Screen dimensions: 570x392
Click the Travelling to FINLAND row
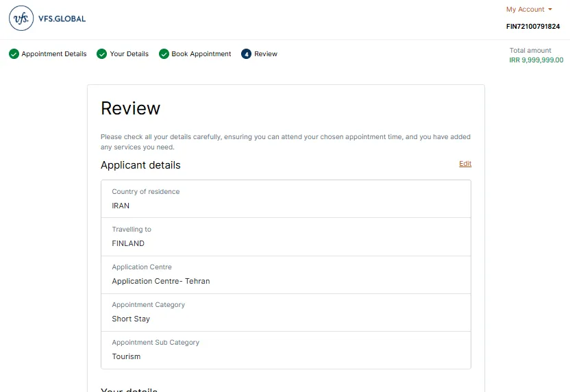point(286,236)
